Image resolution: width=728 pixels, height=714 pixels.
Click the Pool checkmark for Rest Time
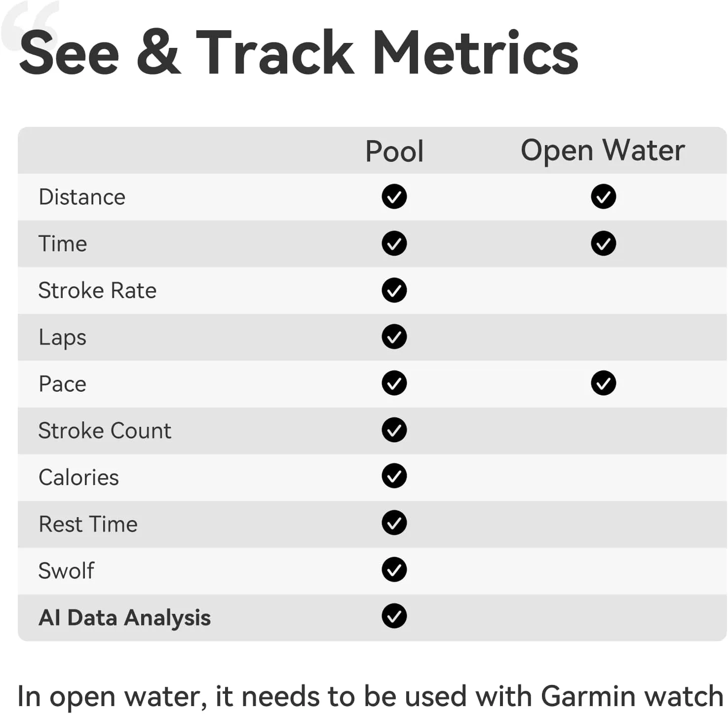tap(394, 523)
